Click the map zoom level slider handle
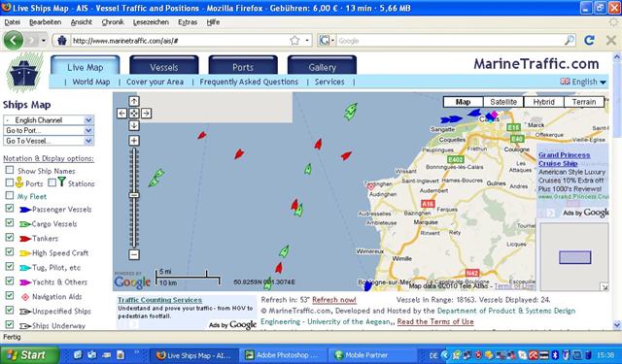622x364 pixels. point(134,195)
